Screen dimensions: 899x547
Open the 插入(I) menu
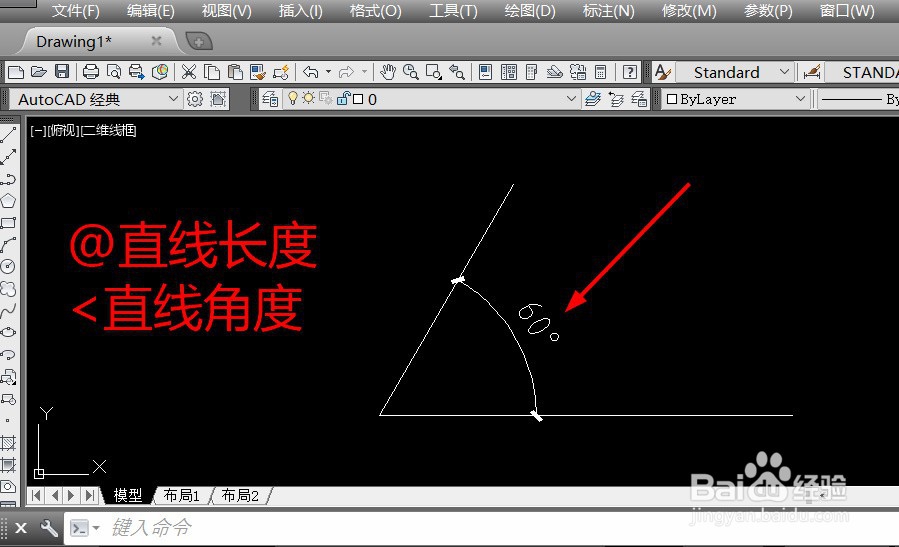[300, 11]
